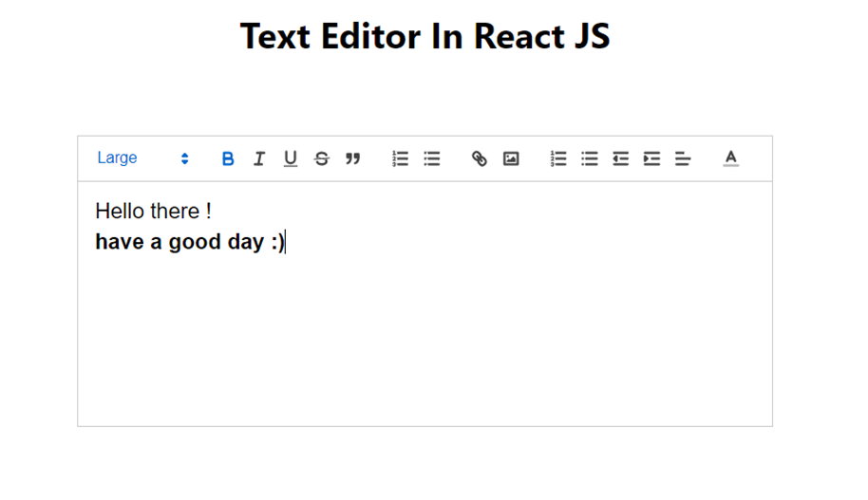Insert an image with the image icon
This screenshot has width=868, height=500.
point(511,158)
